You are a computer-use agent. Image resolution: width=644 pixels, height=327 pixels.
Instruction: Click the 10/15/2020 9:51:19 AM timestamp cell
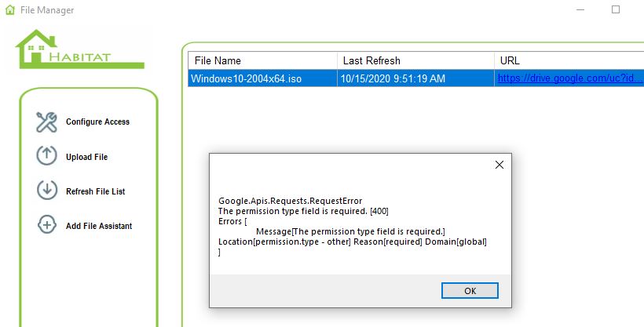coord(393,78)
